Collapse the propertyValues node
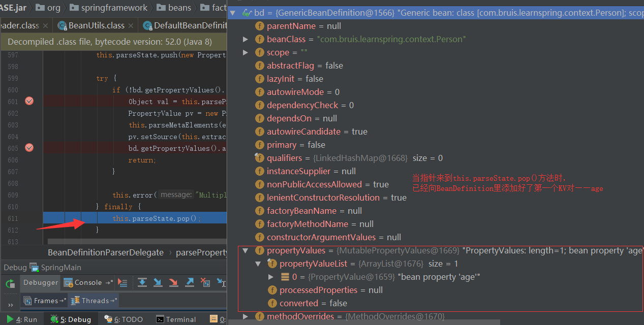 point(246,250)
